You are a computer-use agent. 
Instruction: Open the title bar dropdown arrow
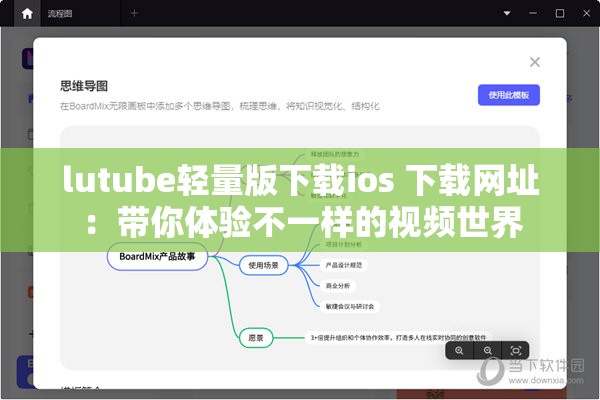point(507,13)
